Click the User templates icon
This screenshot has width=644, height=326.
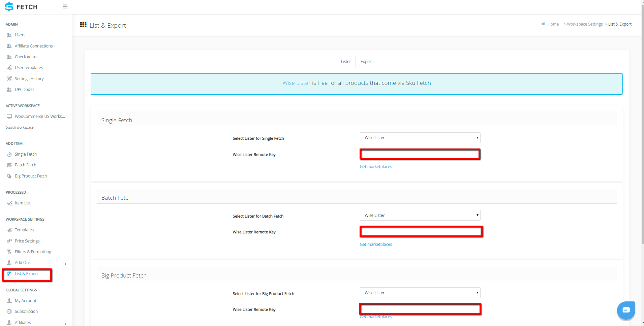coord(9,68)
